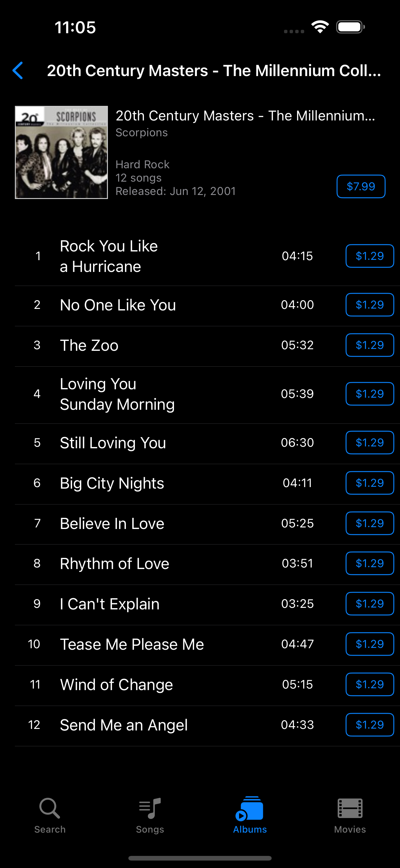Tap the Wi-Fi status icon
This screenshot has height=868, width=400.
(x=320, y=27)
